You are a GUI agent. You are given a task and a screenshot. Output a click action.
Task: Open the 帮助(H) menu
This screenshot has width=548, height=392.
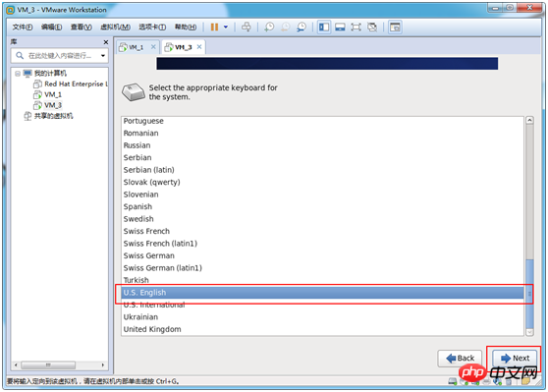(186, 27)
